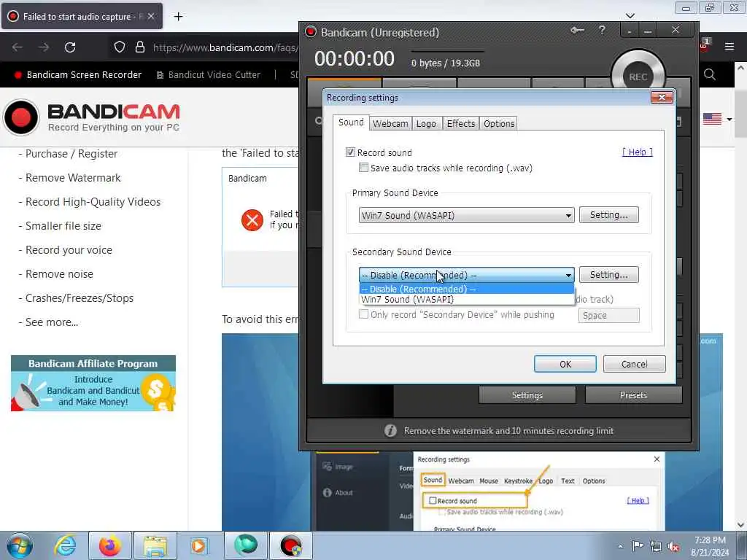Toggle the Record sound checkbox
747x560 pixels.
coord(351,152)
